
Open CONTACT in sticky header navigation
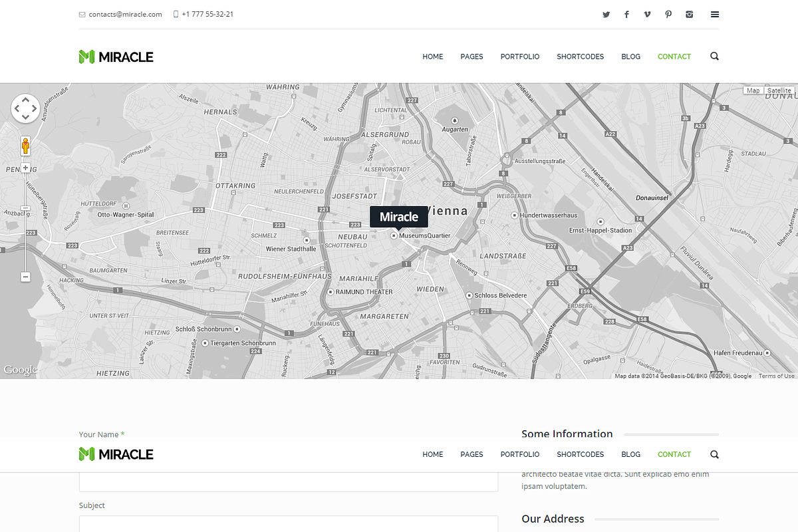point(674,454)
